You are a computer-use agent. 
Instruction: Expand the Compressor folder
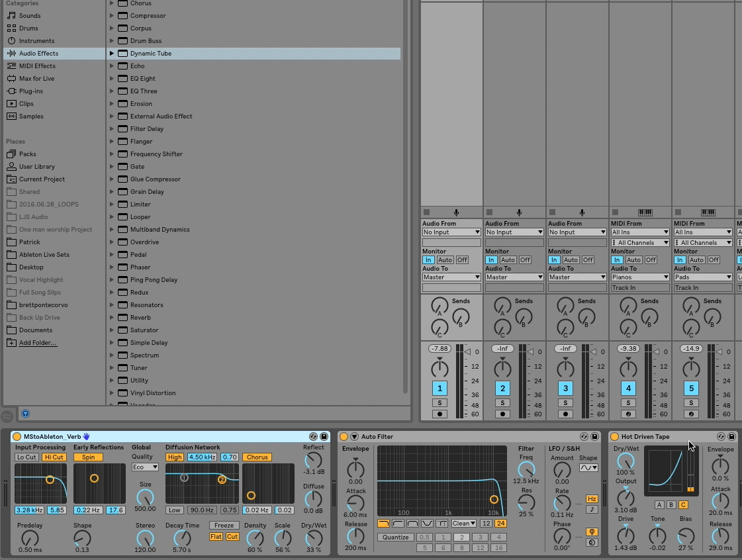point(112,16)
